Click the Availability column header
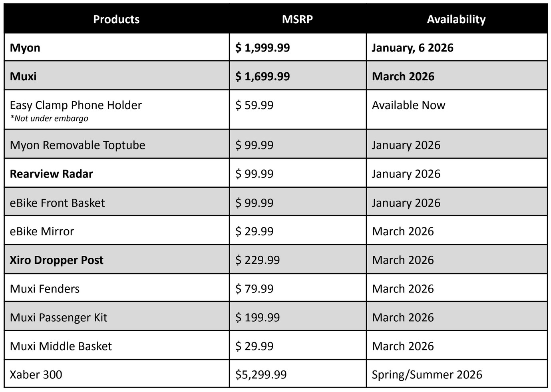551x392 pixels. point(456,19)
